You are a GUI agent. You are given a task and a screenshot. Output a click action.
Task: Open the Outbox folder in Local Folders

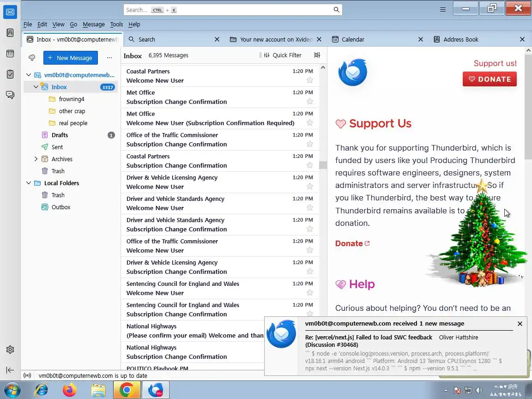point(71,207)
